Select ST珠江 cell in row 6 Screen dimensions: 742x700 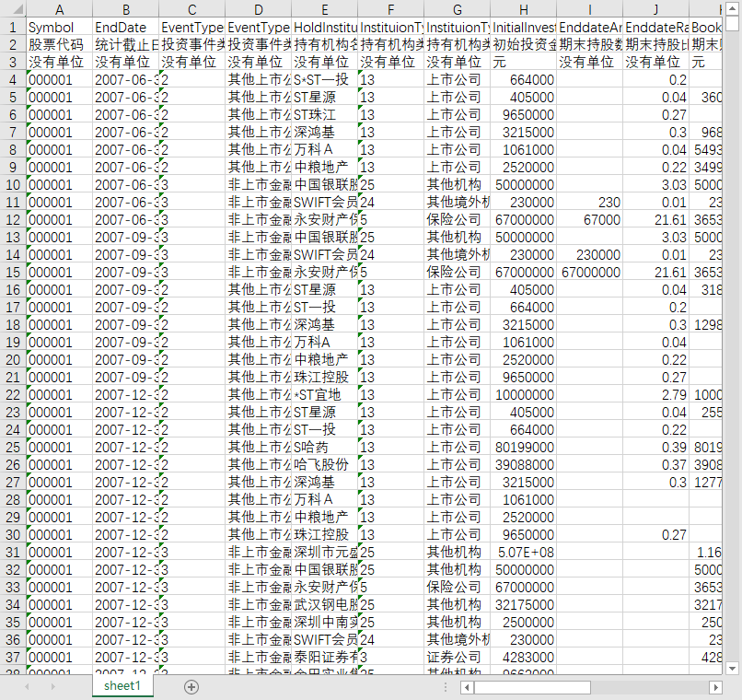click(x=324, y=114)
